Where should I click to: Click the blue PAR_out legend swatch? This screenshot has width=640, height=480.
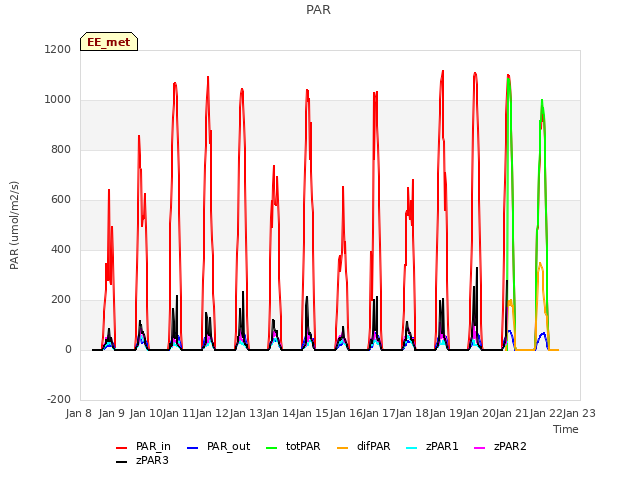(192, 448)
